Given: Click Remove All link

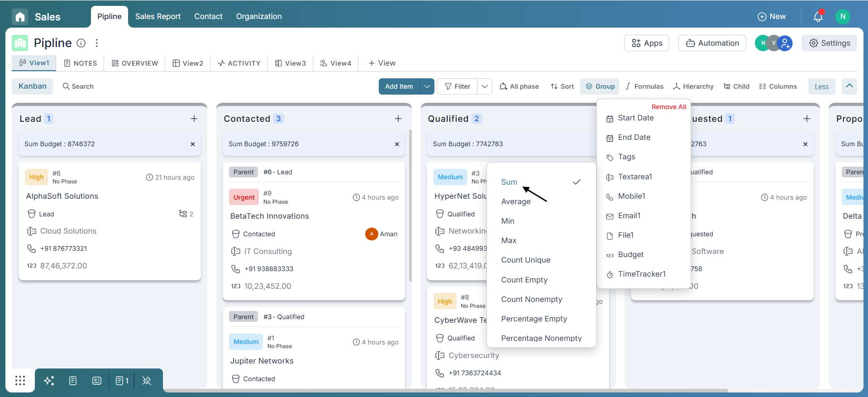Looking at the screenshot, I should pyautogui.click(x=668, y=107).
